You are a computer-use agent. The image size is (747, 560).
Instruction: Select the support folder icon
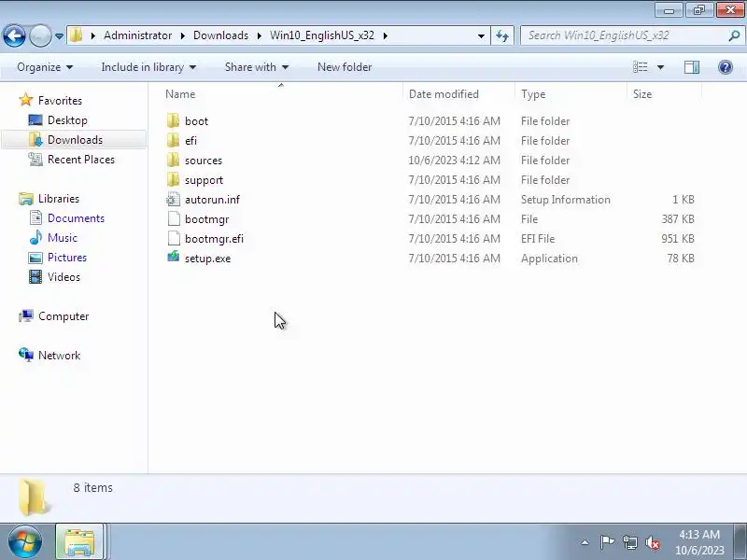[174, 179]
